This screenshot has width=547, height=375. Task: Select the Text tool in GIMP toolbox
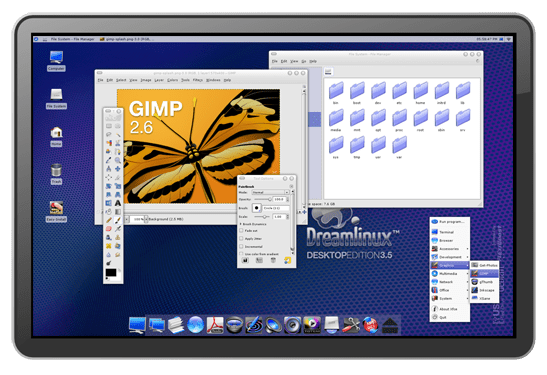(118, 203)
